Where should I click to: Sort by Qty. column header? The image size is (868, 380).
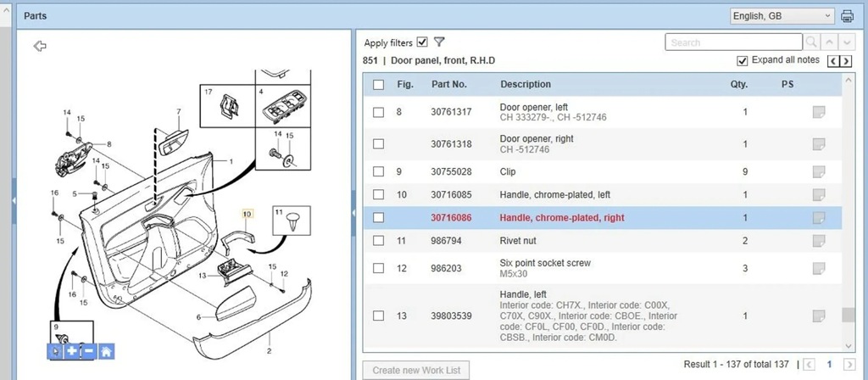tap(738, 84)
